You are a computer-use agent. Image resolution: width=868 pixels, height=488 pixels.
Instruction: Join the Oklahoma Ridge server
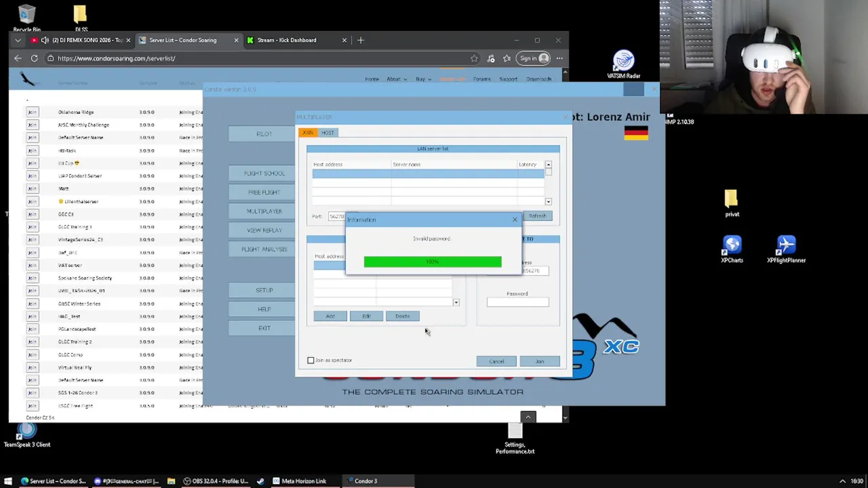click(33, 112)
